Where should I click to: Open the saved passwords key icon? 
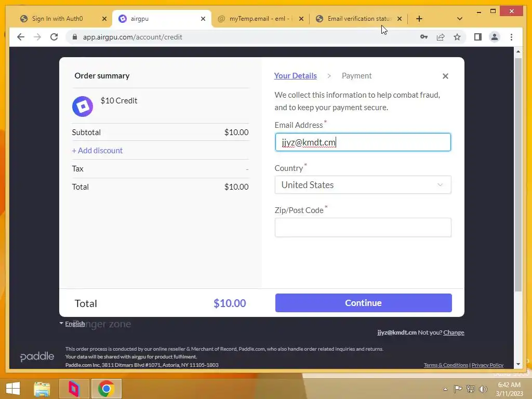424,37
